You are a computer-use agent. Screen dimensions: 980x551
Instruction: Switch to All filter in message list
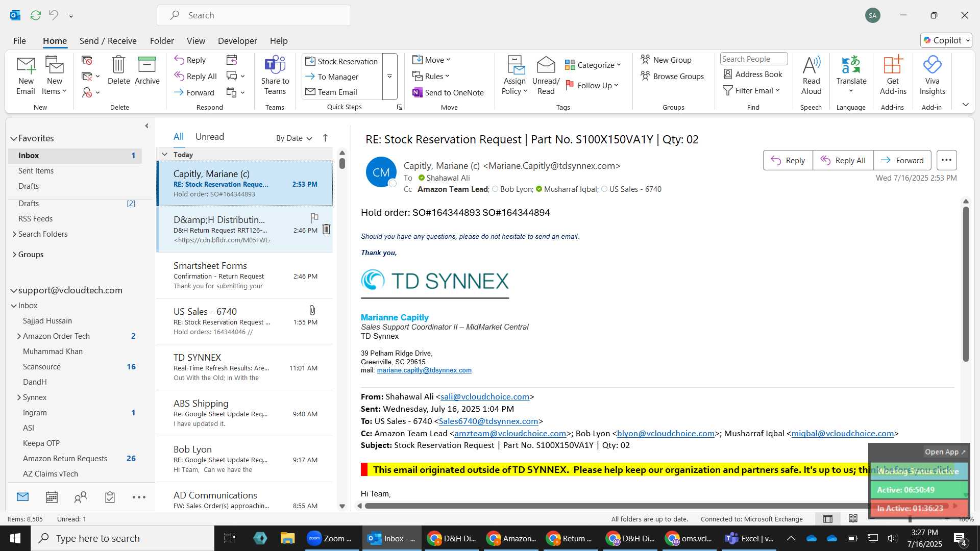tap(178, 137)
